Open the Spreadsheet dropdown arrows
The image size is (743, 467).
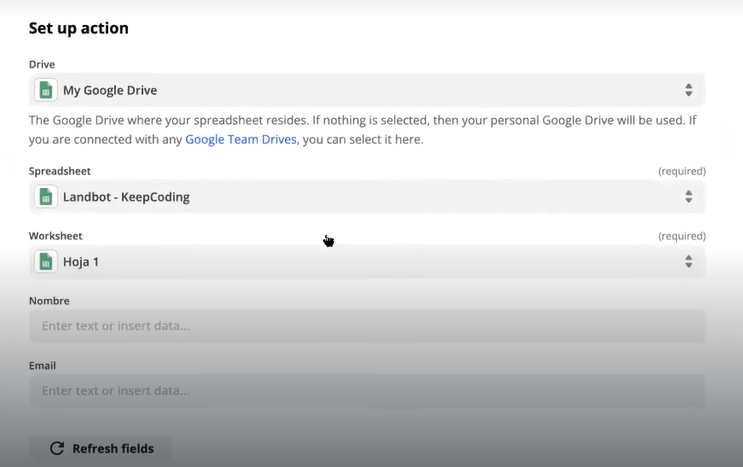pos(689,197)
